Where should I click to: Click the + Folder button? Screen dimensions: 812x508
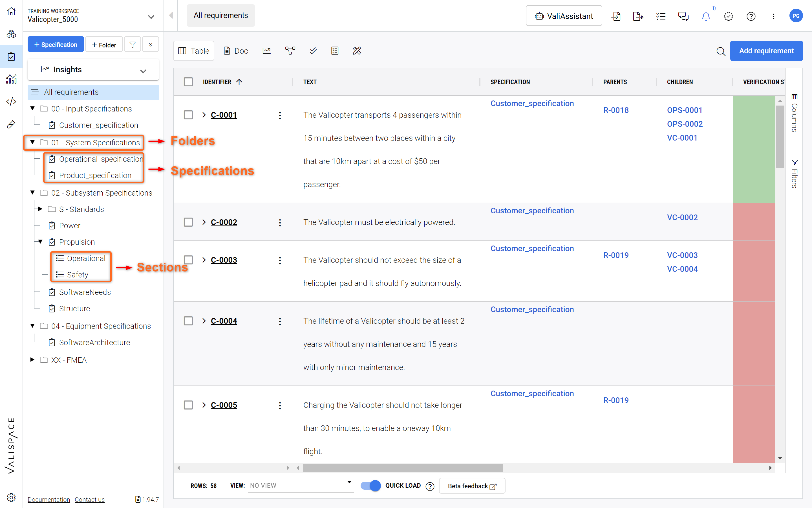click(x=104, y=45)
